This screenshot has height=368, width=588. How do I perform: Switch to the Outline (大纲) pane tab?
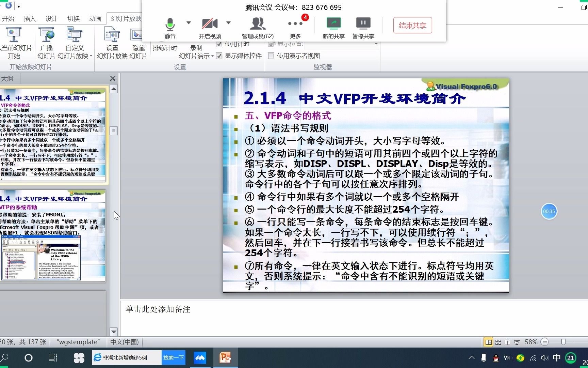pyautogui.click(x=7, y=79)
